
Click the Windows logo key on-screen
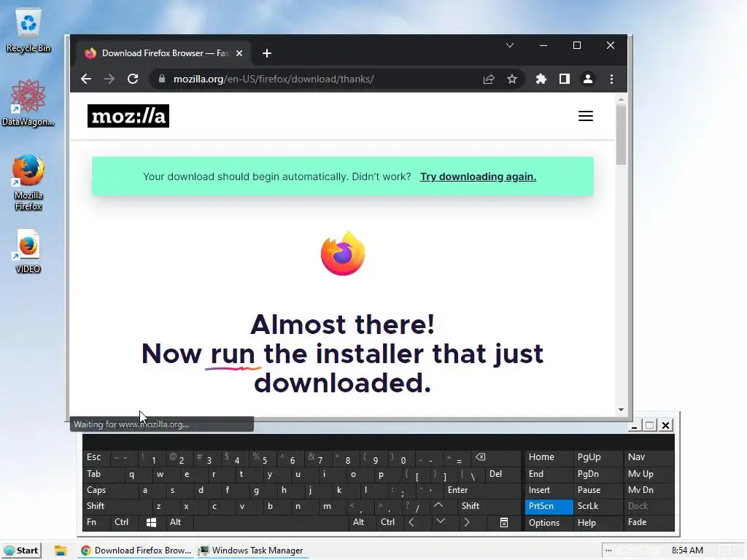pos(151,522)
